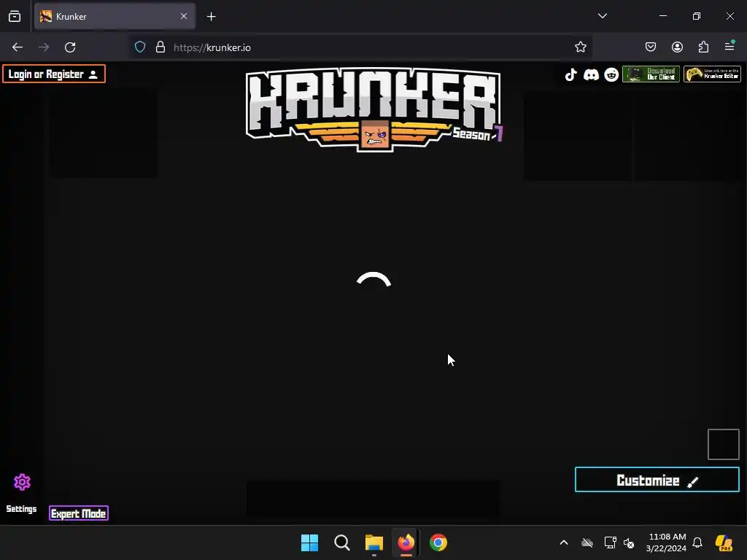747x560 pixels.
Task: Open the Reddit community icon
Action: 611,75
